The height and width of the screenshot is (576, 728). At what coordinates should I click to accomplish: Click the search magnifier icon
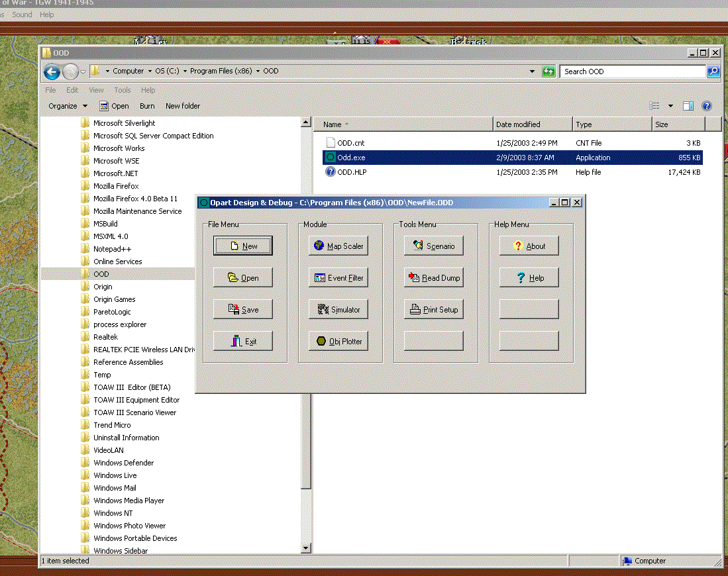[x=713, y=72]
